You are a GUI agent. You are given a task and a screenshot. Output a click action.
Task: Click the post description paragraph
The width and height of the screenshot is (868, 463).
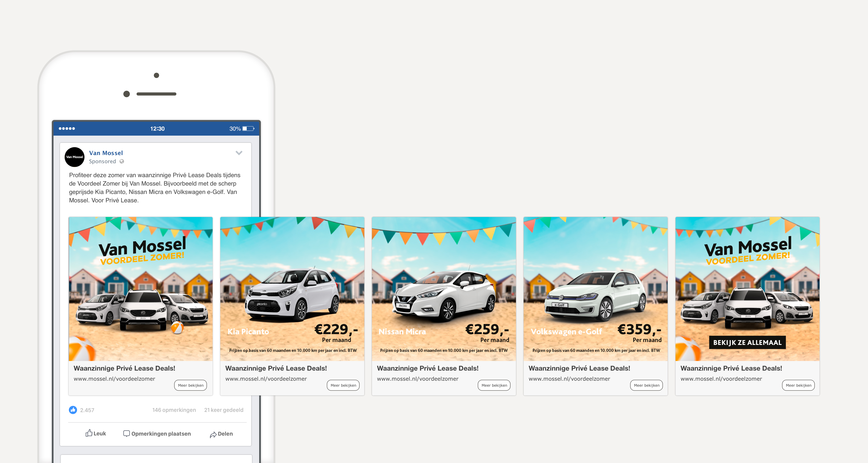(155, 188)
